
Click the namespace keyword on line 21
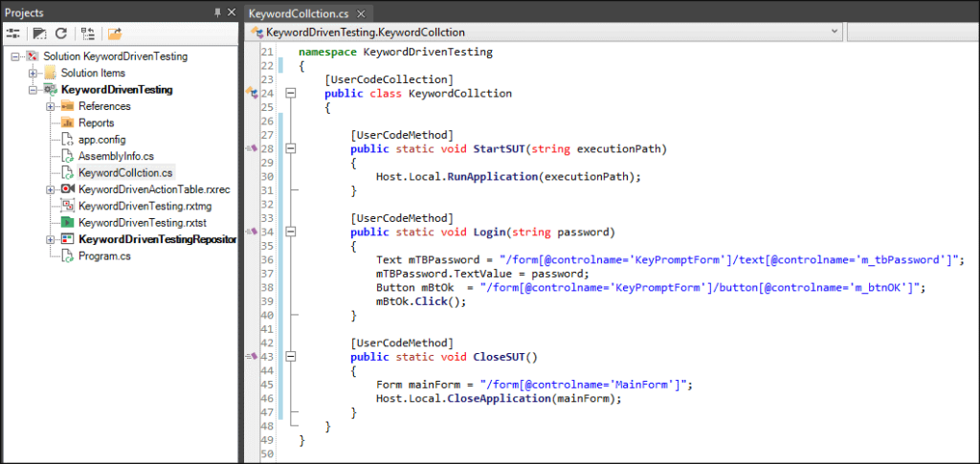click(327, 53)
